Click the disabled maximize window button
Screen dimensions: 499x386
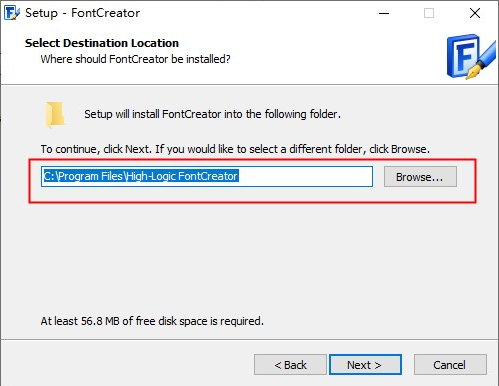(429, 13)
